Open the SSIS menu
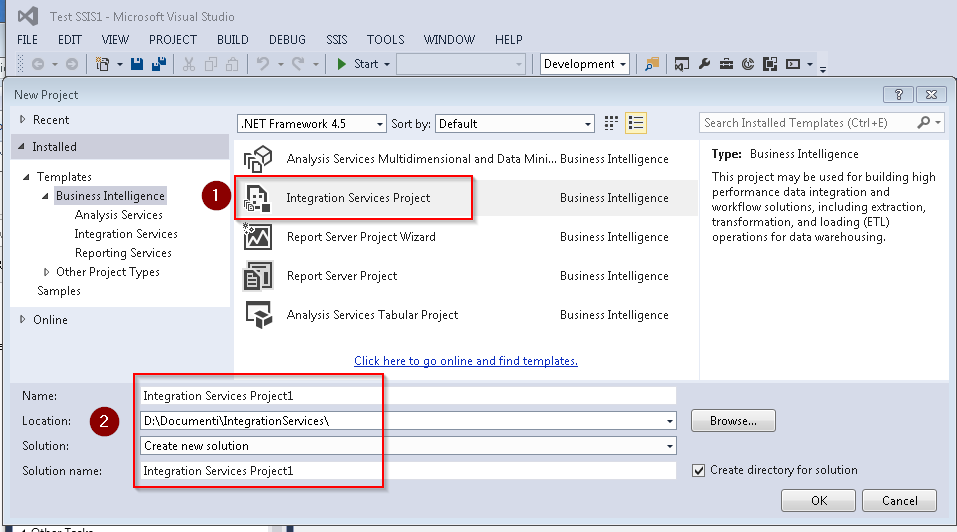This screenshot has width=957, height=532. point(336,40)
